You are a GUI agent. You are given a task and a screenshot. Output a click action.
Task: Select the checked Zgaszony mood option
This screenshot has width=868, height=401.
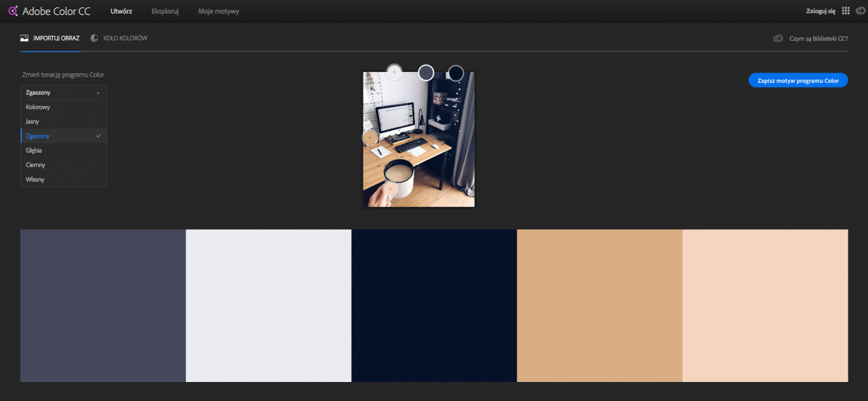[38, 136]
